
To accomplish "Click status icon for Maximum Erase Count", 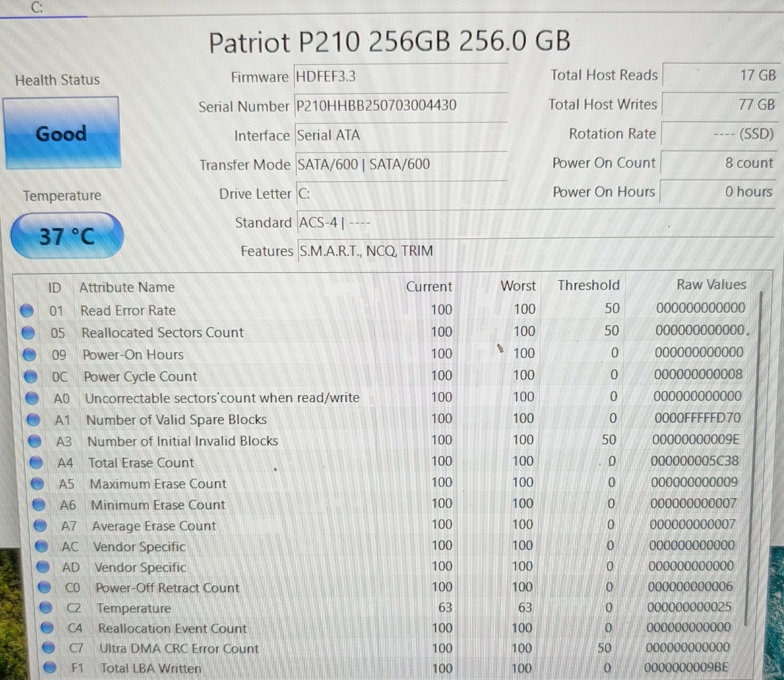I will pos(38,484).
